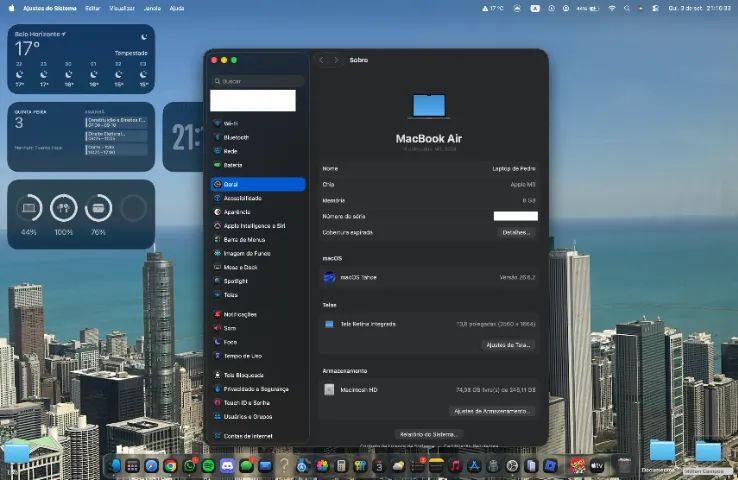Open Safari from the Dock
Screen dimensions: 738x480
point(151,466)
